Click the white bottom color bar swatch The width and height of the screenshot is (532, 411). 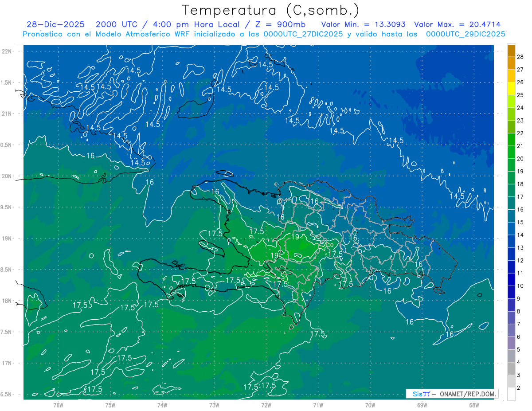point(512,394)
